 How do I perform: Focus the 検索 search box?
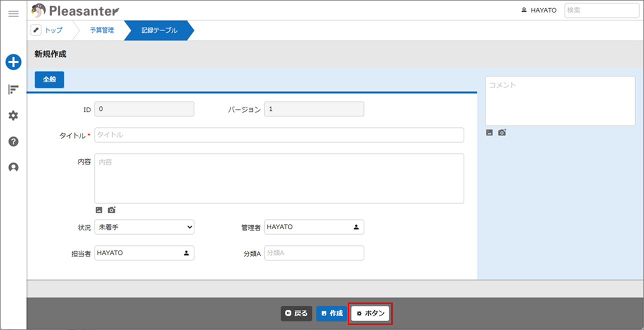click(x=602, y=10)
